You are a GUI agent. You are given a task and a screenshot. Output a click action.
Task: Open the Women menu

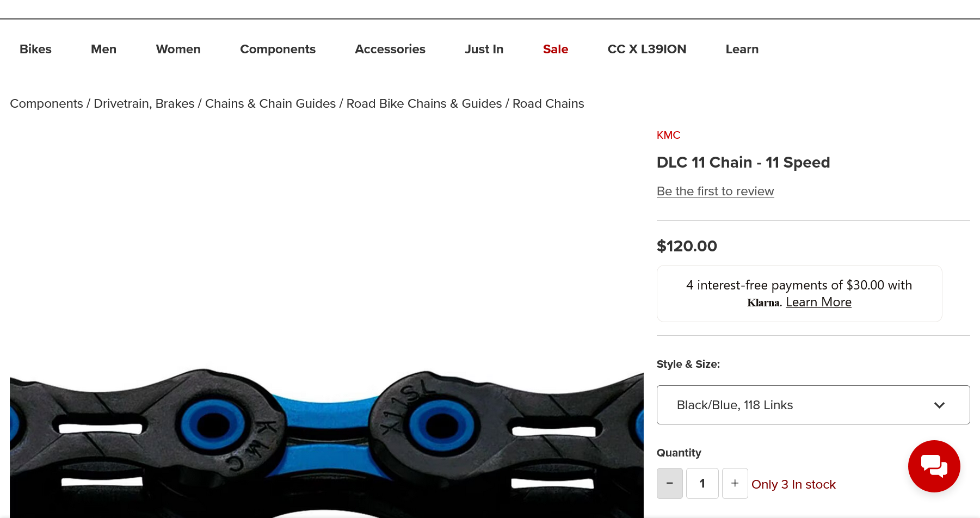coord(178,49)
